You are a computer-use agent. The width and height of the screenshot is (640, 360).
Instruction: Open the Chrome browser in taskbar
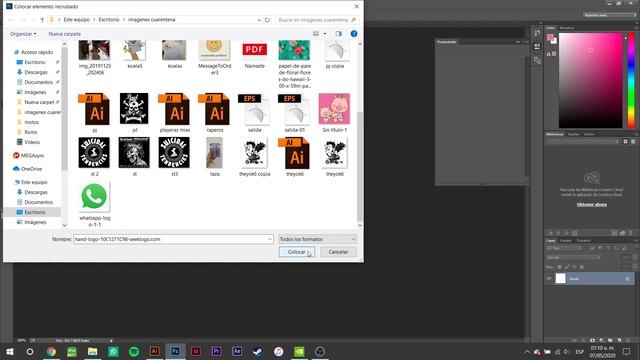point(51,351)
